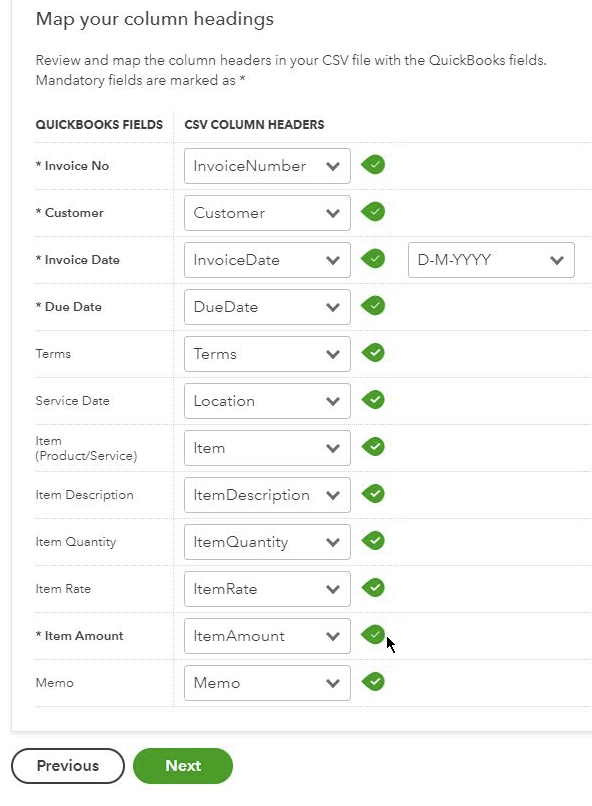The width and height of the screenshot is (592, 806).
Task: Click green checkmark beside ItemRate dropdown
Action: click(373, 588)
